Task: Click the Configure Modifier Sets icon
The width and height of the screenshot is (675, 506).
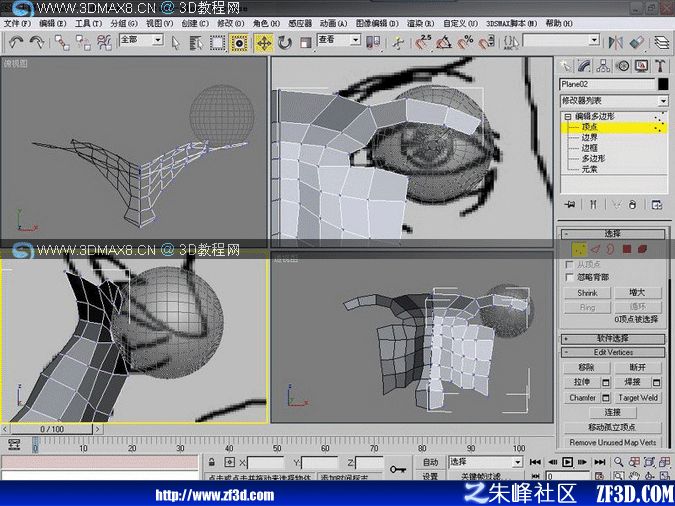Action: click(x=657, y=205)
